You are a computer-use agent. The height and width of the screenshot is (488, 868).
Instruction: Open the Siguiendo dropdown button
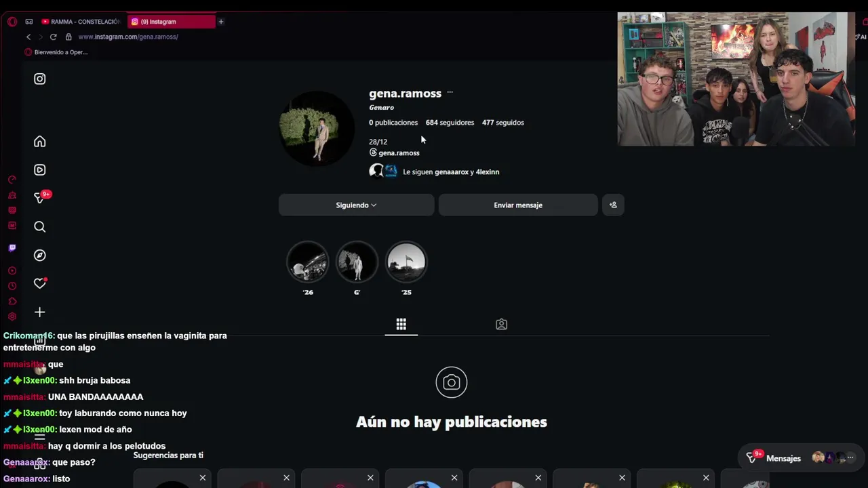[x=356, y=205]
